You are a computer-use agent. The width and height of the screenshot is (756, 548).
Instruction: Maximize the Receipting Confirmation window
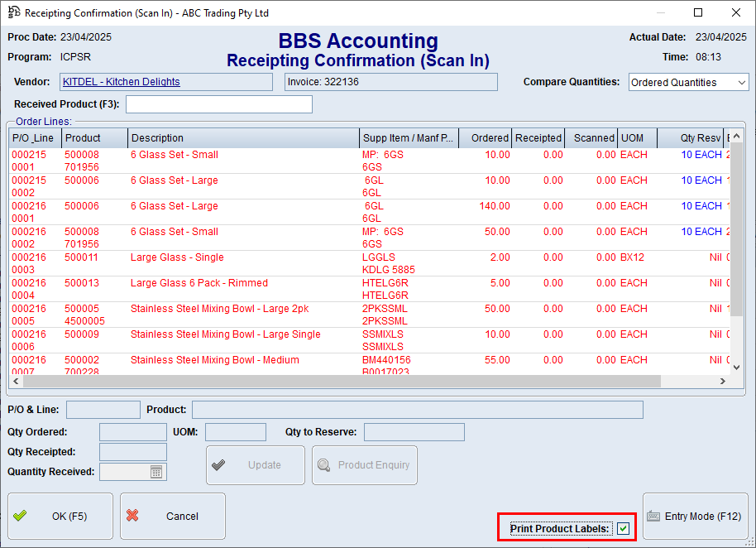coord(697,13)
